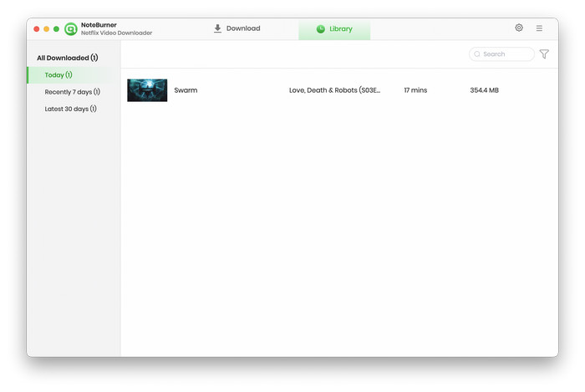Select Latest 30 days (1)
The width and height of the screenshot is (585, 392).
70,109
